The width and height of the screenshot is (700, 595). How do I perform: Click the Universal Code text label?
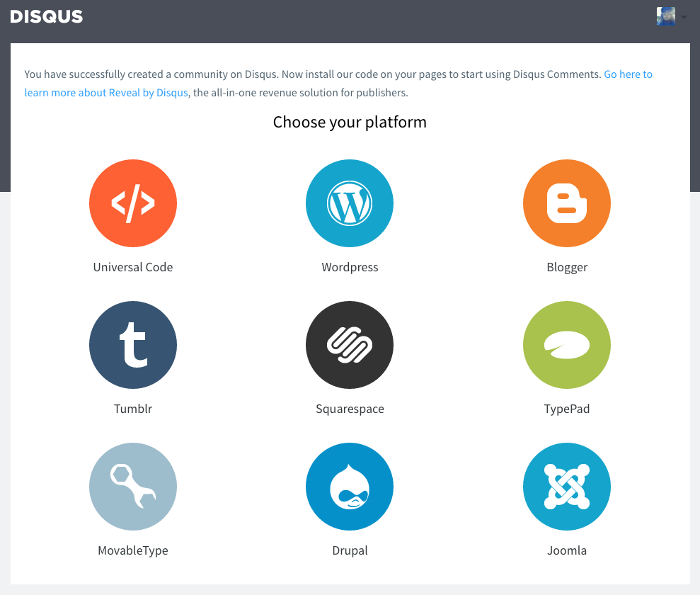(x=133, y=267)
